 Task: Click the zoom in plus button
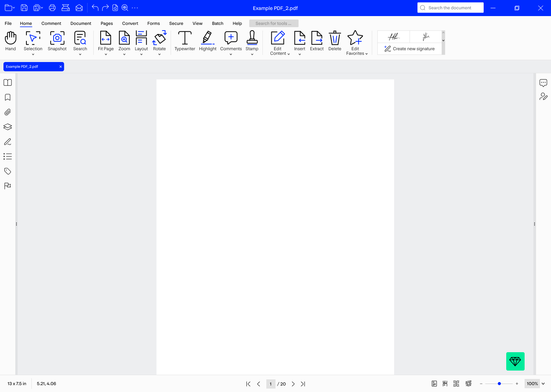tap(517, 384)
